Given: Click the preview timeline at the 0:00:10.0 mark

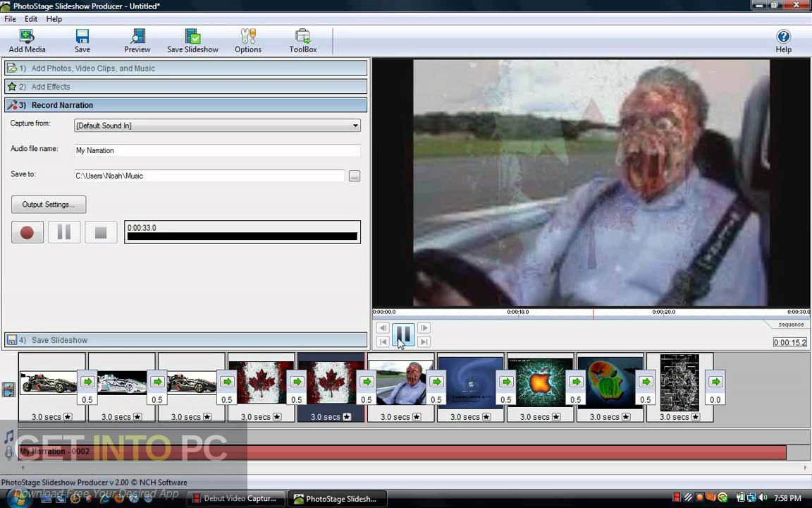Looking at the screenshot, I should pyautogui.click(x=518, y=312).
